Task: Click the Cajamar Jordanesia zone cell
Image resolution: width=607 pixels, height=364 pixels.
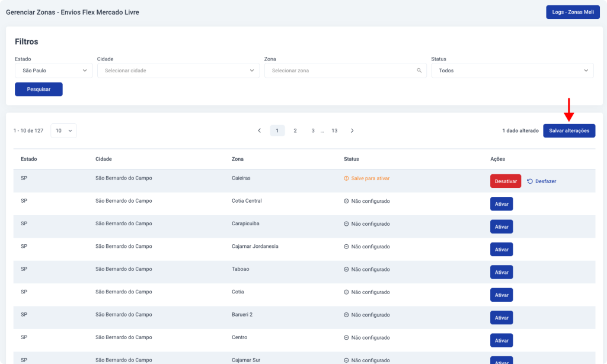Action: pos(255,246)
